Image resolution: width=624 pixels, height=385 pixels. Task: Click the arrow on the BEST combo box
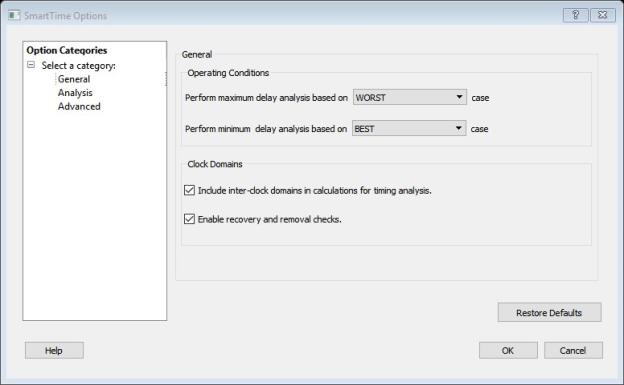pos(458,128)
